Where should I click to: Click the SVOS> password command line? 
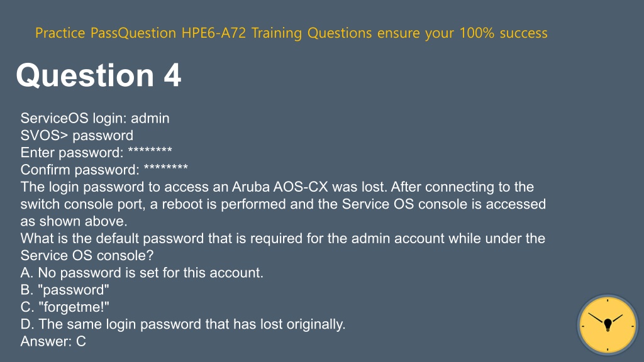[x=77, y=136]
